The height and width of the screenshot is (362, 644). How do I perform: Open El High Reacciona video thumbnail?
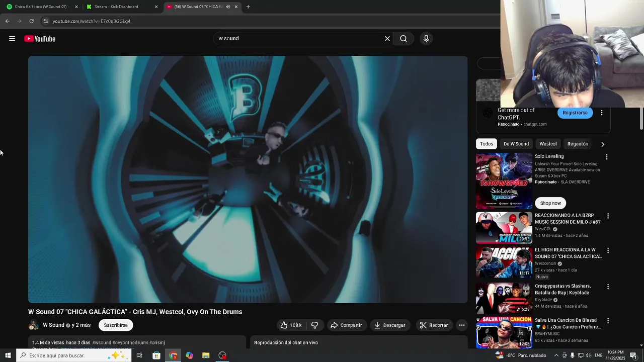tap(504, 262)
